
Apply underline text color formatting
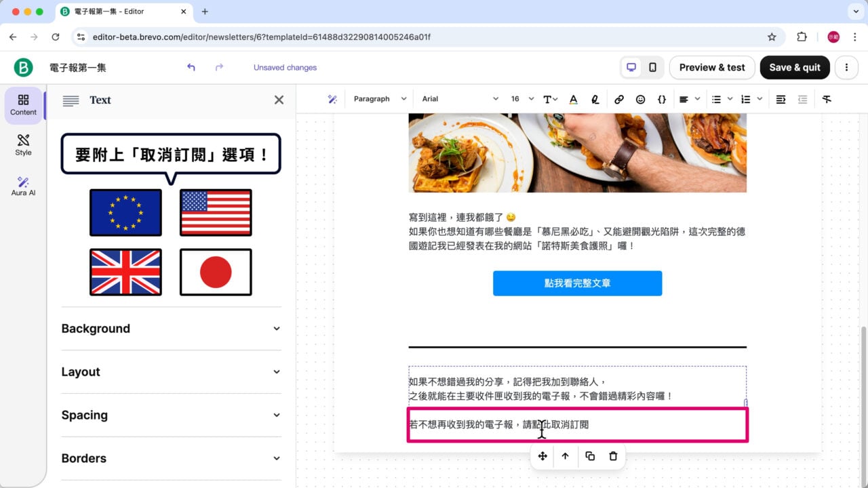pos(573,99)
